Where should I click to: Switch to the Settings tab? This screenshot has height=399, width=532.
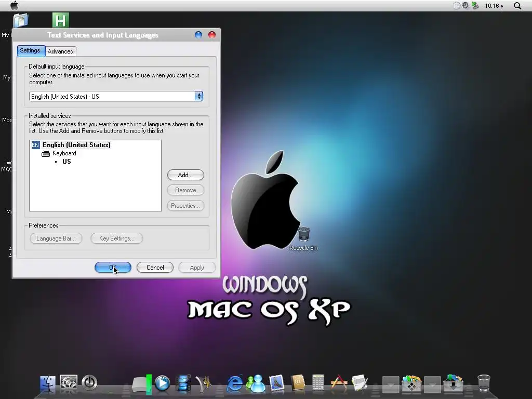tap(30, 50)
